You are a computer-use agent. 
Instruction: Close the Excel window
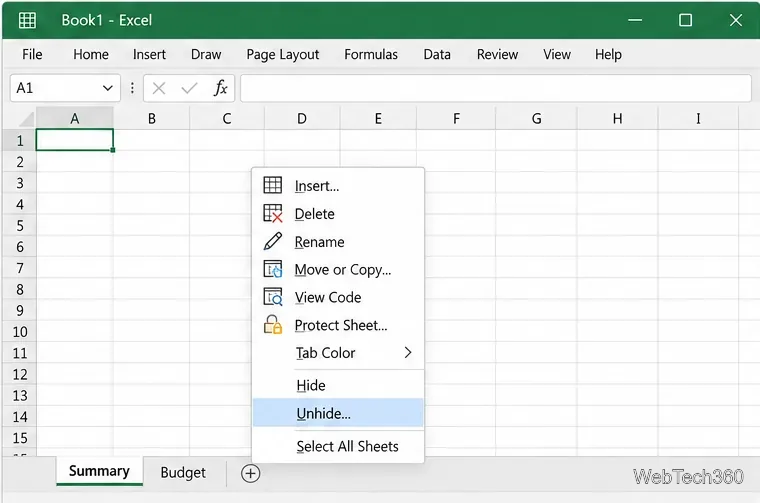(736, 20)
